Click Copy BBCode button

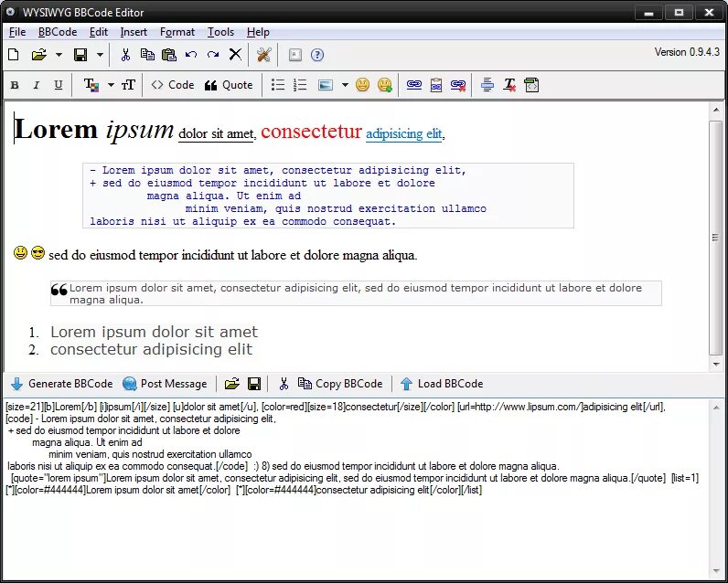[x=340, y=384]
